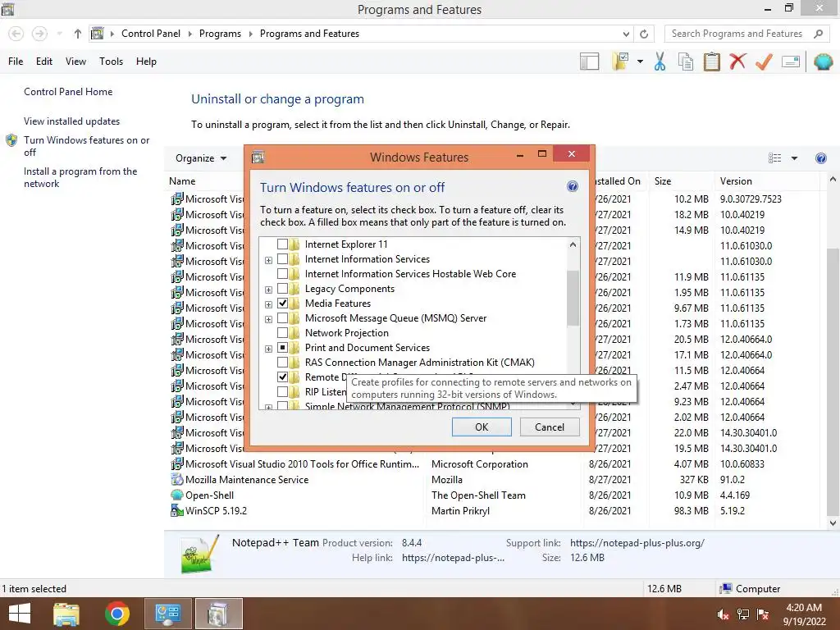Click the rename toolbar icon beside checkmark
Screen dimensions: 840x630
click(791, 62)
